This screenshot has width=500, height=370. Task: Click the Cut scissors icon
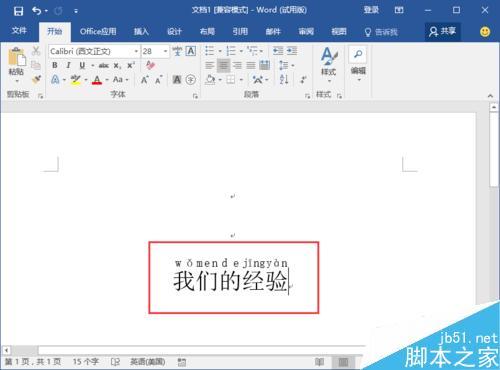tap(36, 51)
